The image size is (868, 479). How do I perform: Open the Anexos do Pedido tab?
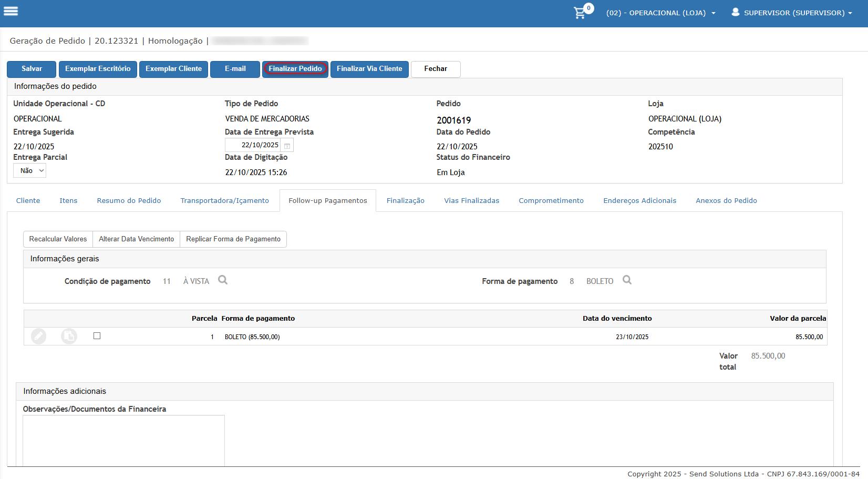(726, 201)
